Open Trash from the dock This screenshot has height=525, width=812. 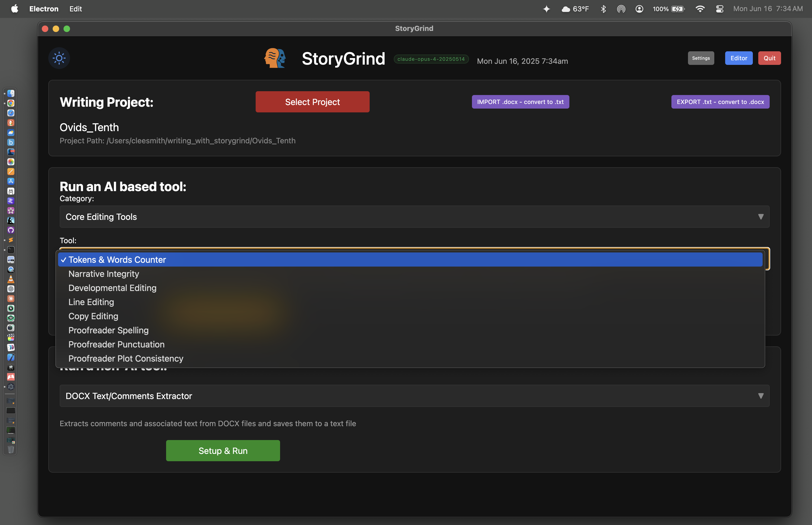[11, 450]
